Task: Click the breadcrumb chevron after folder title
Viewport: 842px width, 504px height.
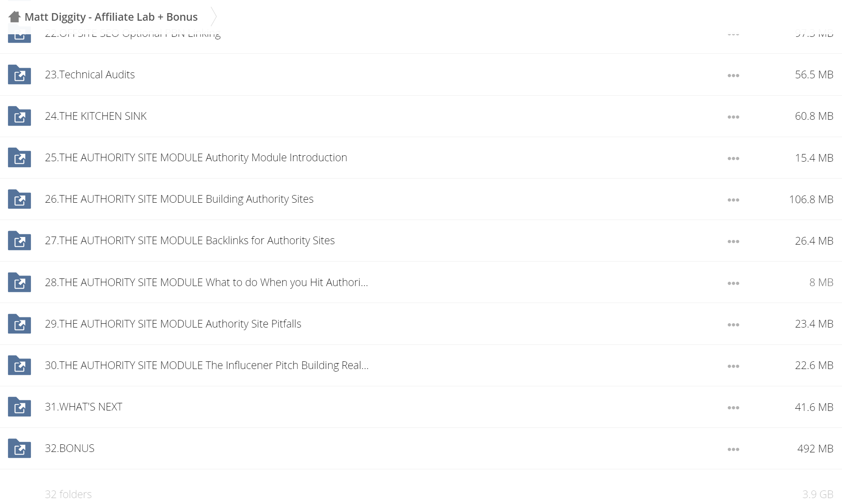Action: 214,17
